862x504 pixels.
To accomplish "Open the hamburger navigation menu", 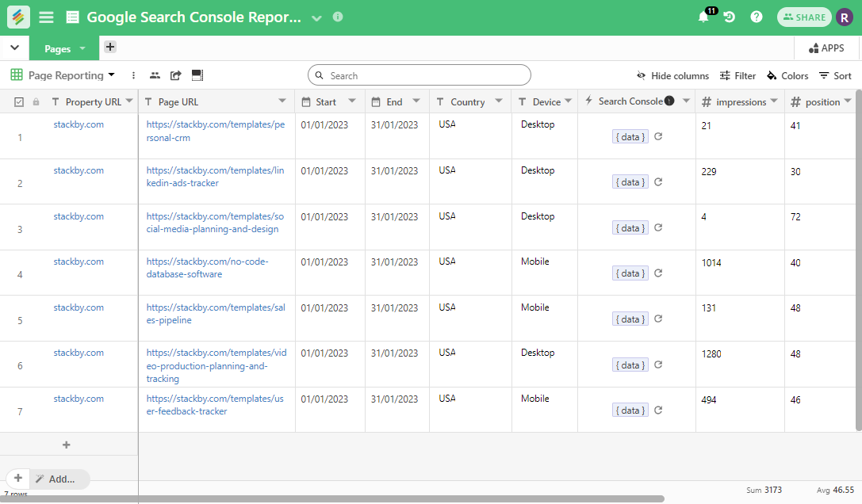I will [46, 17].
